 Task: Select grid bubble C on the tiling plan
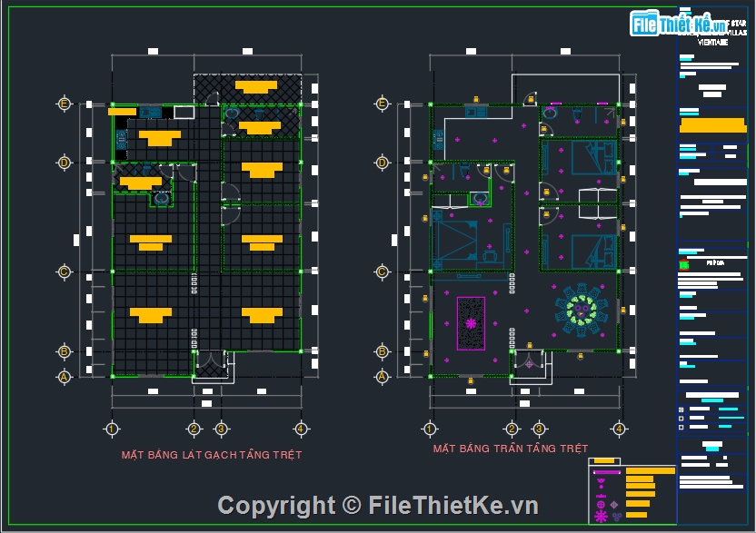tap(65, 271)
